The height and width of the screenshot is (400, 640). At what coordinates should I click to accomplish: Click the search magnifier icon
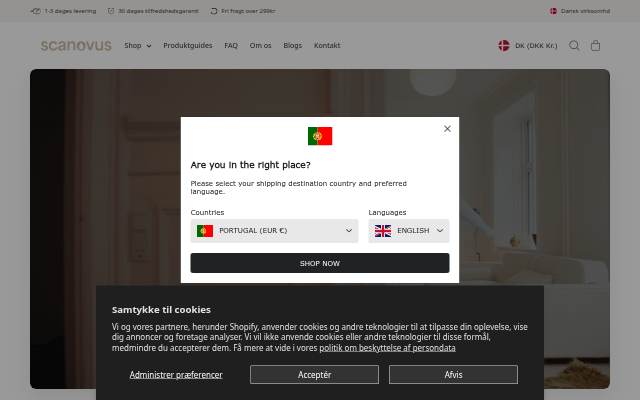coord(574,45)
